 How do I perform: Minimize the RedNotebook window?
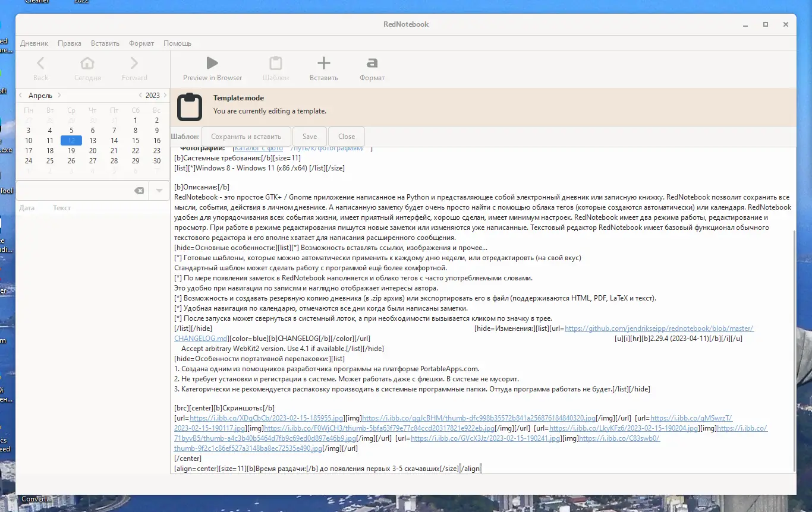click(x=745, y=24)
